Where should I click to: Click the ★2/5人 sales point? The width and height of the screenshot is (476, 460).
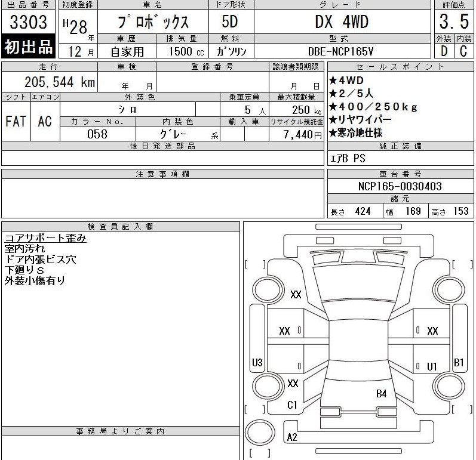point(351,94)
